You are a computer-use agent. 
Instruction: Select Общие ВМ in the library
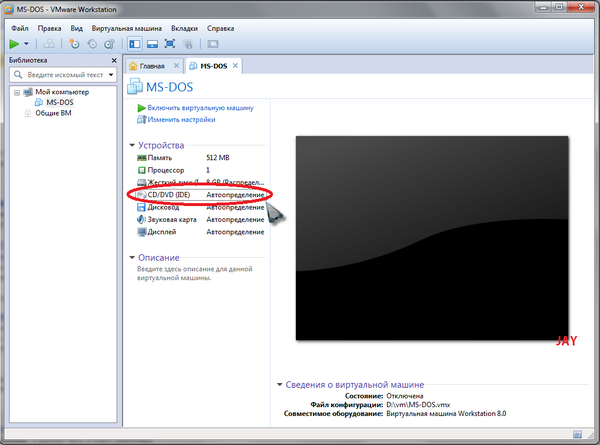tap(53, 113)
